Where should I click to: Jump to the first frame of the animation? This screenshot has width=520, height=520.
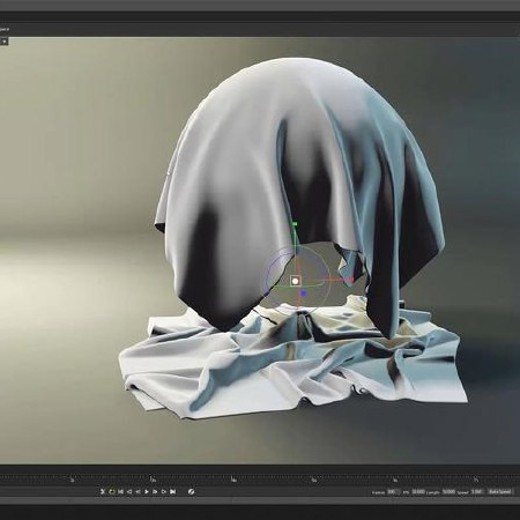[121, 492]
